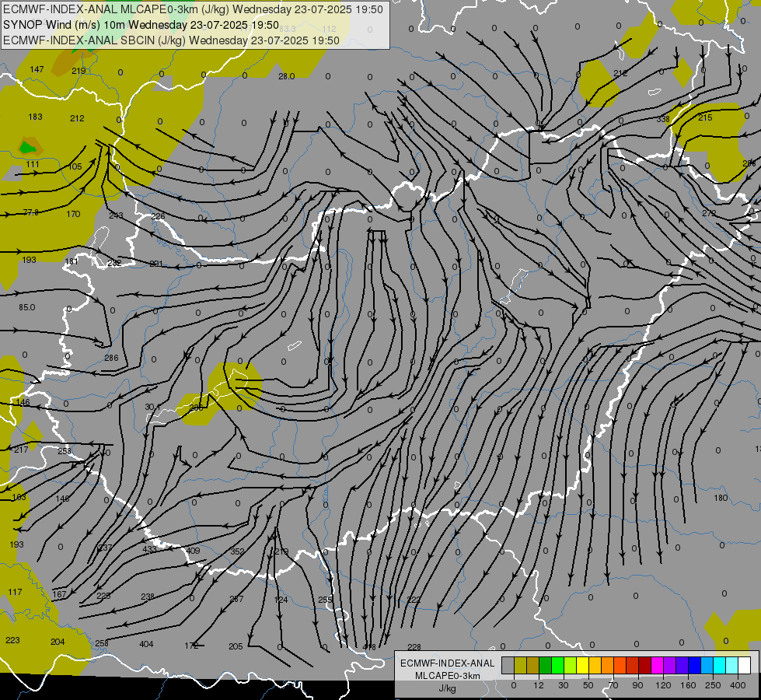The image size is (761, 700).
Task: Click the MLCAPE0-3km legend title
Action: [x=447, y=676]
